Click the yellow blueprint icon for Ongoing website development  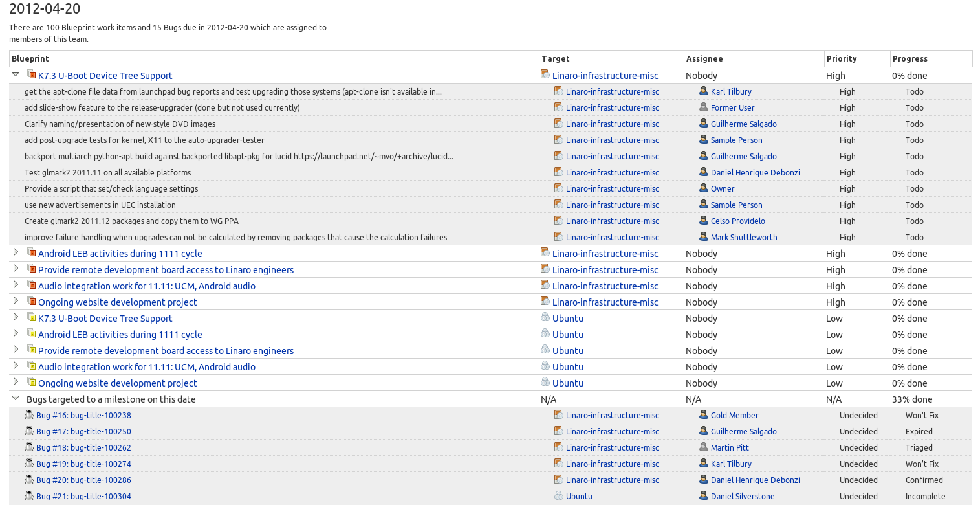point(31,383)
